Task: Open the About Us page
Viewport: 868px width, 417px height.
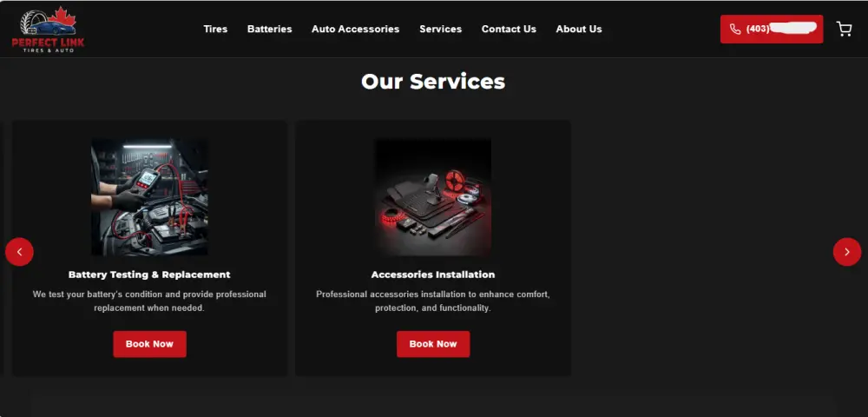Action: tap(578, 29)
